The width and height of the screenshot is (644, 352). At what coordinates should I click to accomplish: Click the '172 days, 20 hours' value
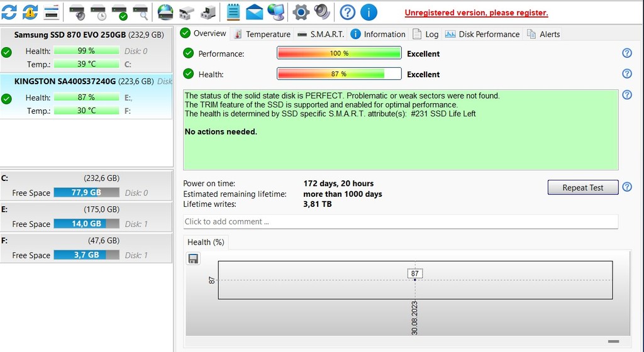pos(338,184)
